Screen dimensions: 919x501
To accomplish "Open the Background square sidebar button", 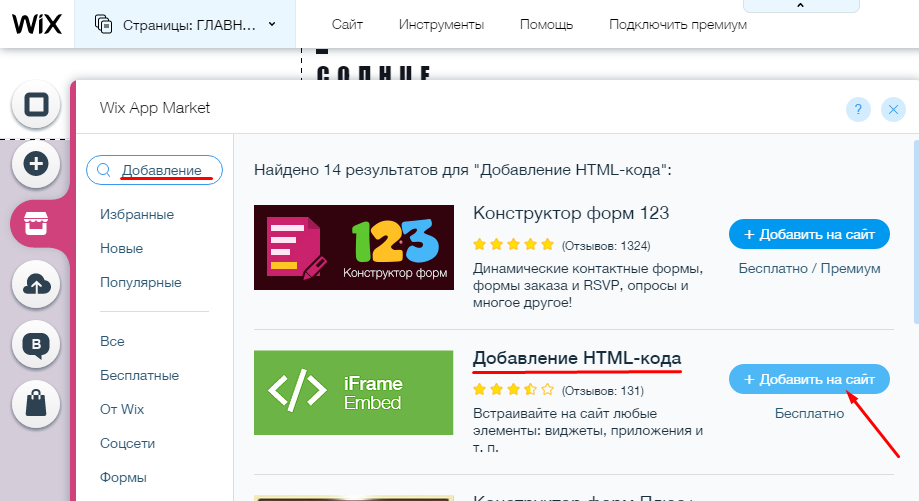I will point(36,105).
